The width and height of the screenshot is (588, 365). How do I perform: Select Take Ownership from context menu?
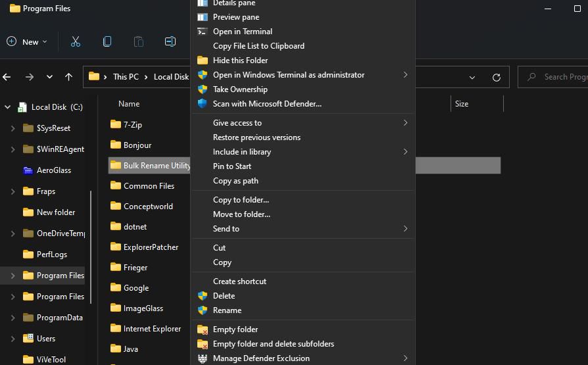tap(240, 89)
